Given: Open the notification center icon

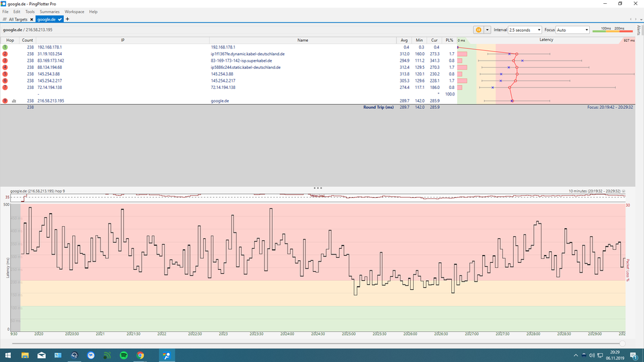Looking at the screenshot, I should coord(634,356).
